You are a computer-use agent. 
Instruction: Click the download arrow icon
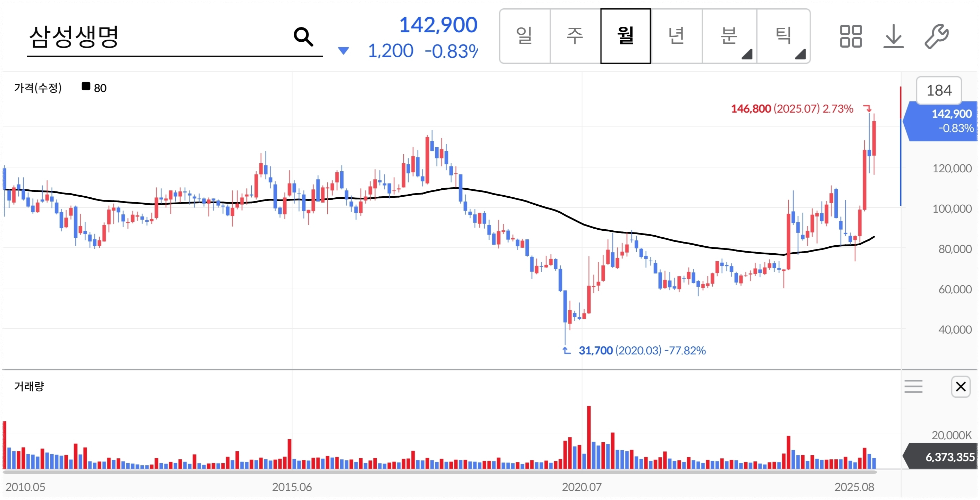pyautogui.click(x=893, y=36)
